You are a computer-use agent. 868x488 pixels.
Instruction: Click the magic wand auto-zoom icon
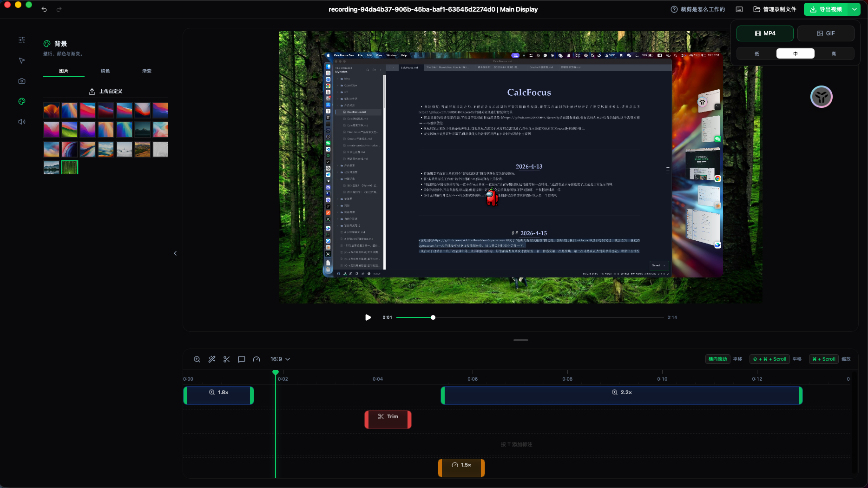click(212, 359)
